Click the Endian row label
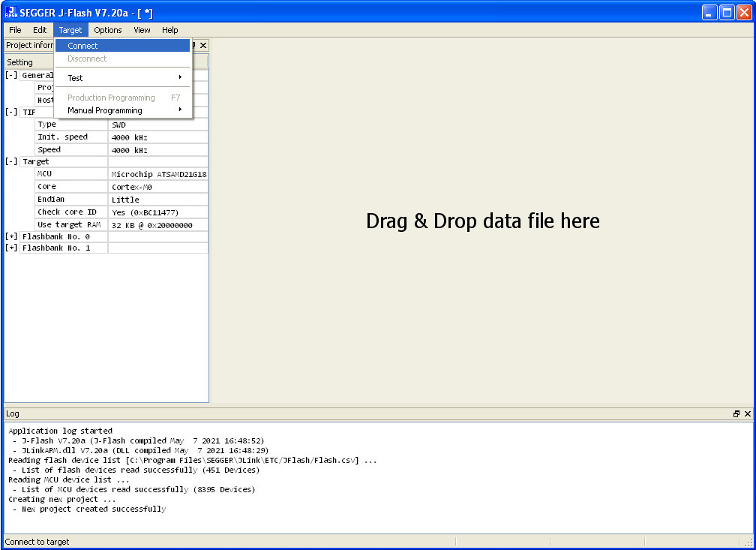This screenshot has height=550, width=756. click(71, 200)
